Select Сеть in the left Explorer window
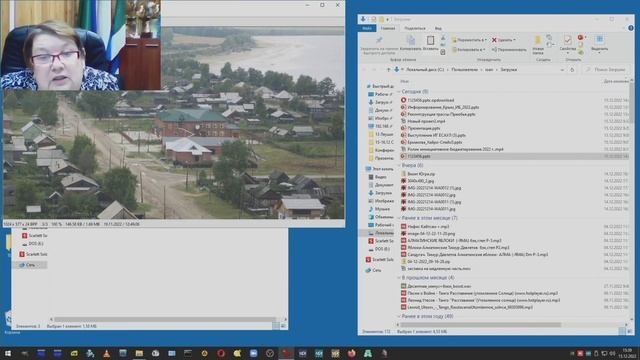Image resolution: width=640 pixels, height=360 pixels. tap(31, 265)
